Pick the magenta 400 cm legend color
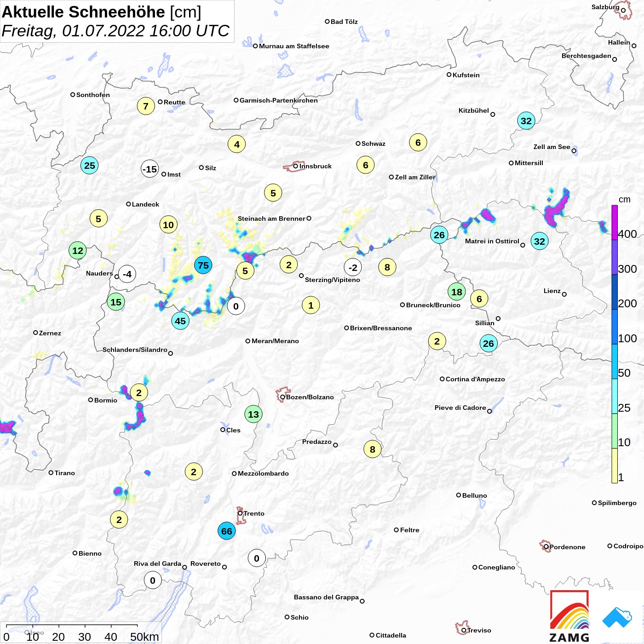 (615, 222)
